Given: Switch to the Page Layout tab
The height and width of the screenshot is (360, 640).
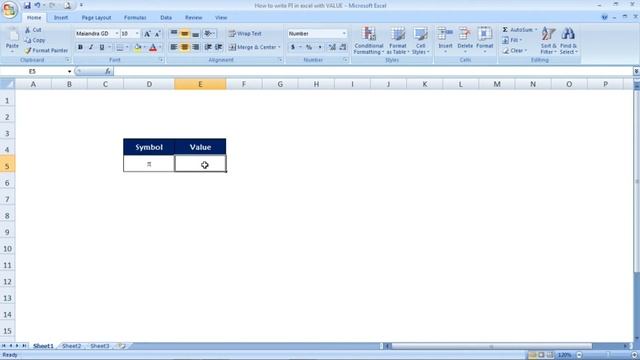Looking at the screenshot, I should tap(96, 18).
